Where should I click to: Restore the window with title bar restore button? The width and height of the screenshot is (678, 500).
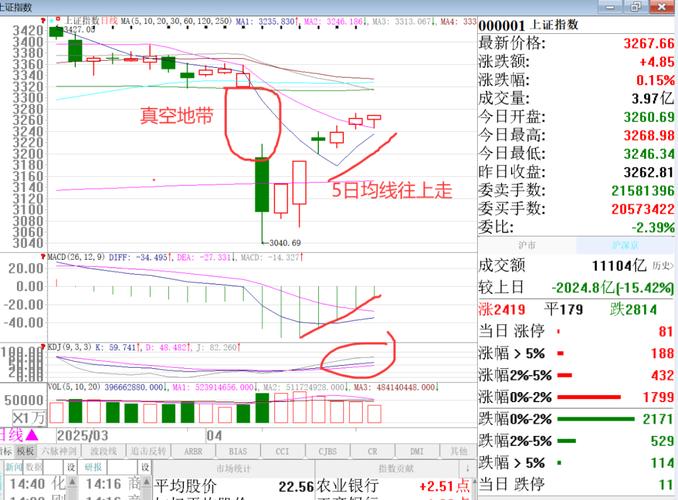(x=636, y=6)
